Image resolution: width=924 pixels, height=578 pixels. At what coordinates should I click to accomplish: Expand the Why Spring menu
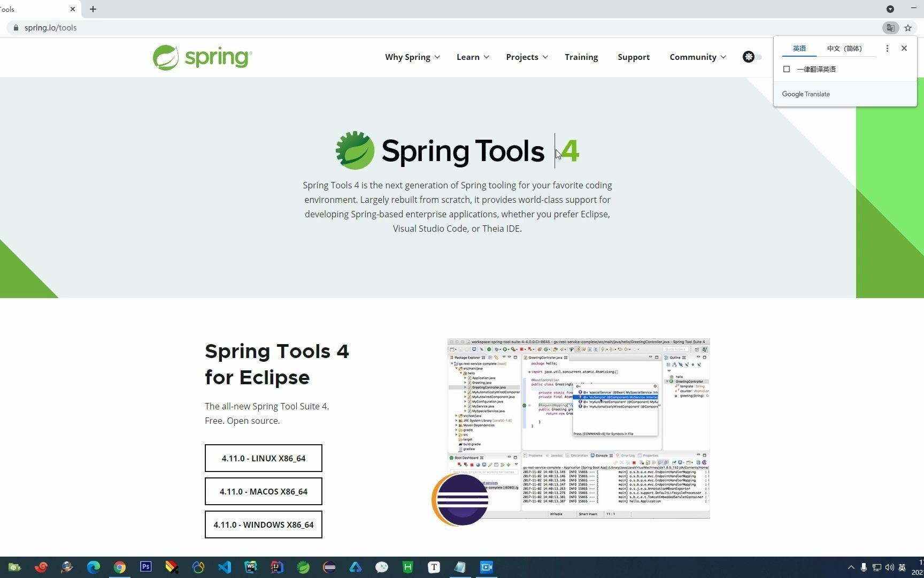412,57
